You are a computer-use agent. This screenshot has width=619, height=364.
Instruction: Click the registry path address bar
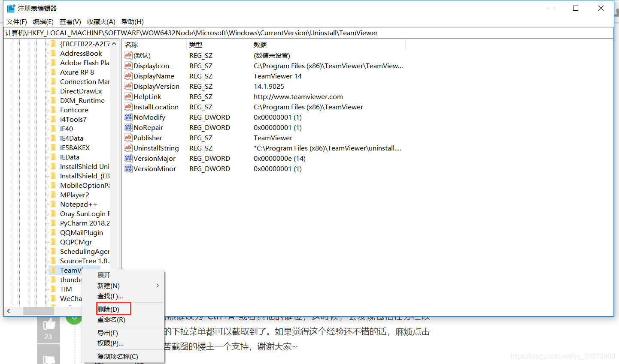(309, 33)
